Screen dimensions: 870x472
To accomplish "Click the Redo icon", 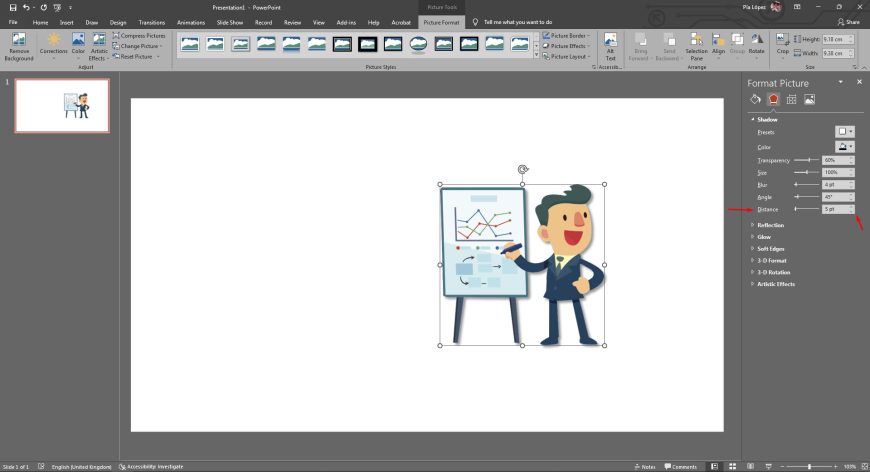I will coord(43,7).
